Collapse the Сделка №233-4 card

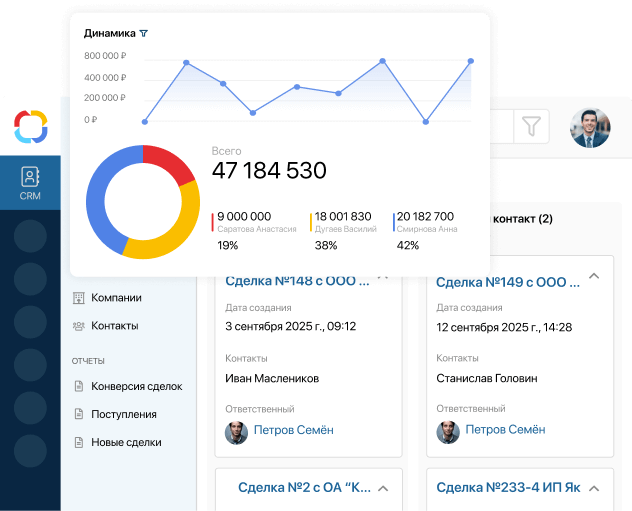pyautogui.click(x=593, y=488)
